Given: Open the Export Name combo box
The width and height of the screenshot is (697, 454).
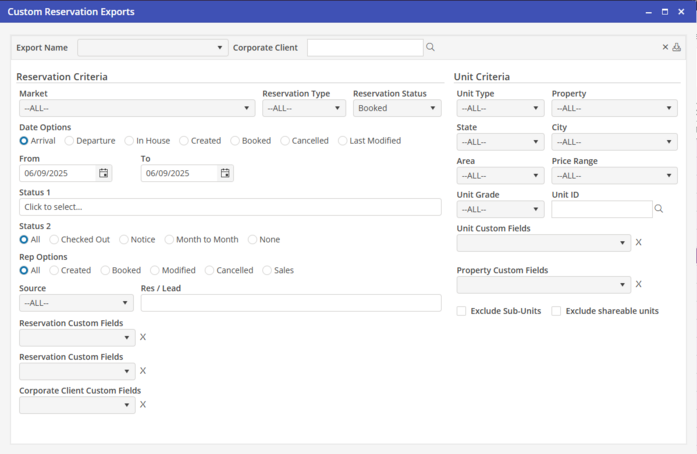Looking at the screenshot, I should 152,48.
